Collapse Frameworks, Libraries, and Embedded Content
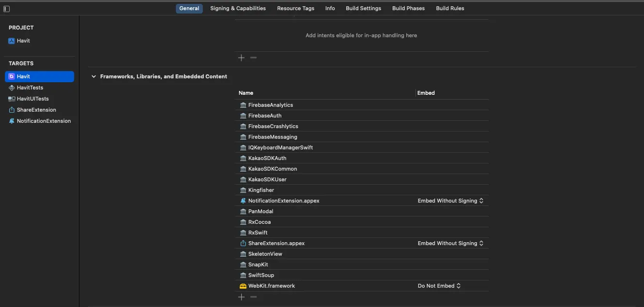644x307 pixels. coord(94,76)
